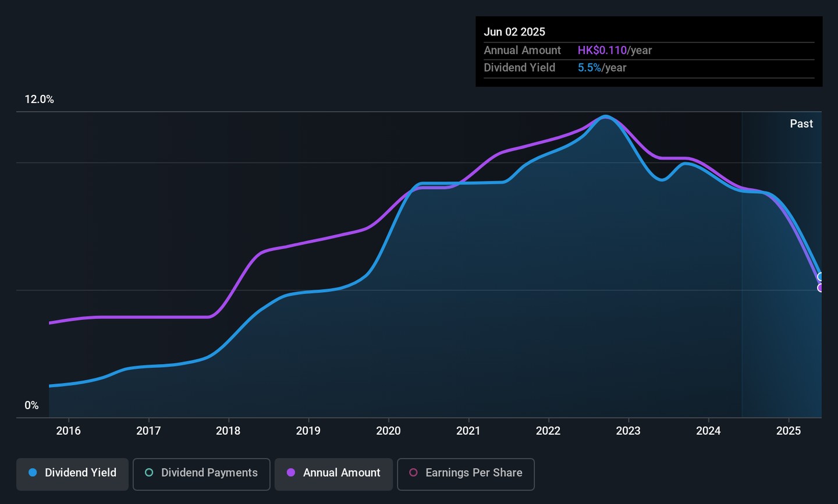Jump to 2022 on the x-axis
The width and height of the screenshot is (838, 504).
click(548, 431)
